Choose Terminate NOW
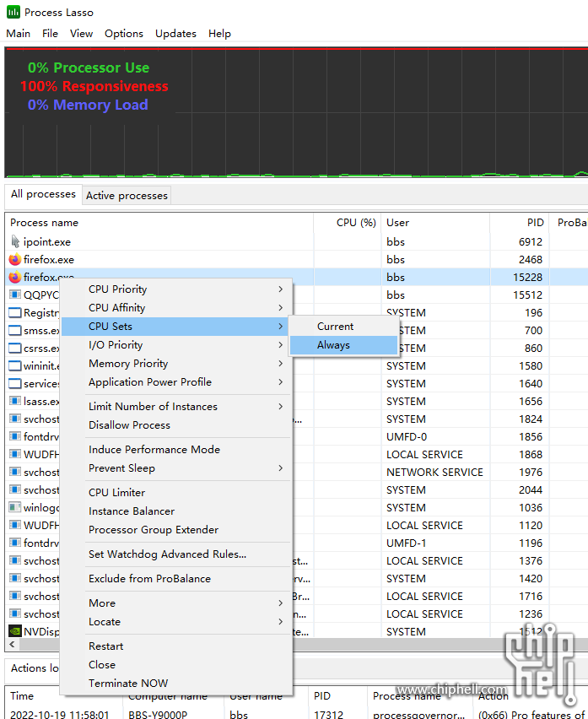Viewport: 588px width, 719px height. (x=177, y=684)
